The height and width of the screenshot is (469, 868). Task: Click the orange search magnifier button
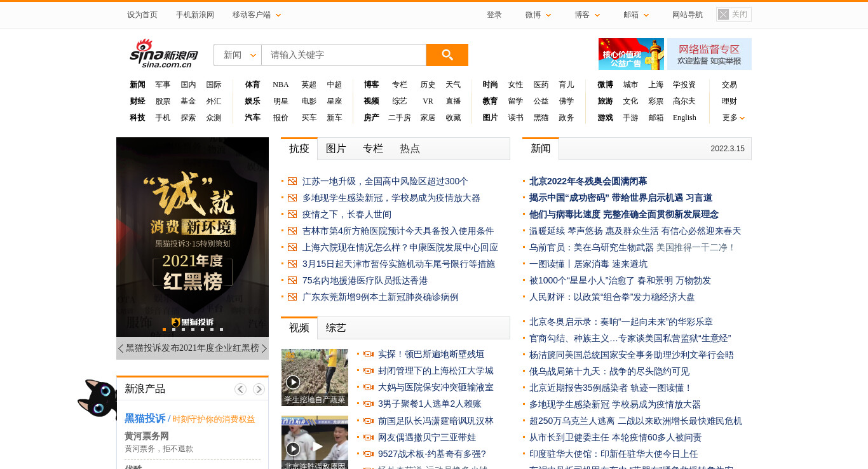coord(447,55)
